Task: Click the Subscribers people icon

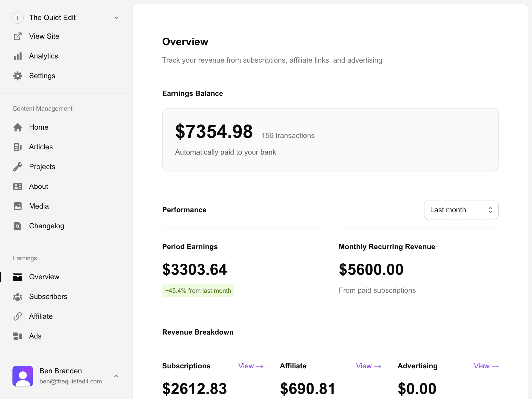Action: point(18,297)
